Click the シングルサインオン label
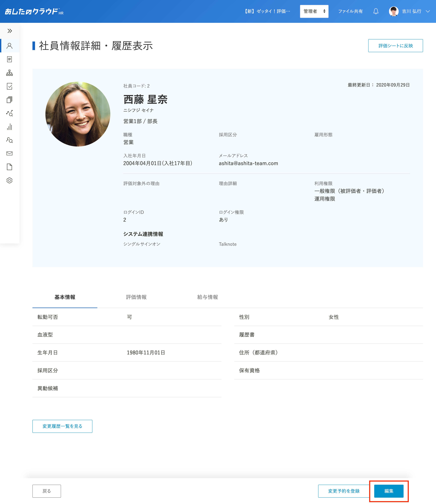 pyautogui.click(x=142, y=244)
